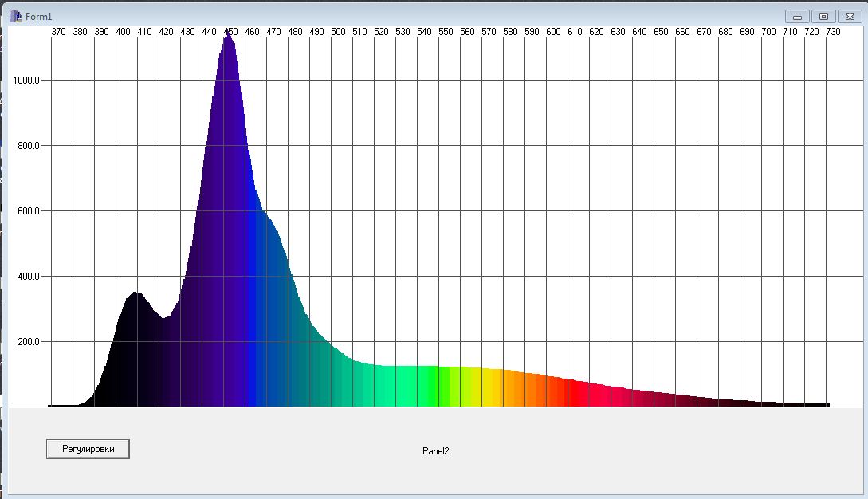Click the 660 label on top axis
Image resolution: width=868 pixels, height=499 pixels.
(682, 32)
